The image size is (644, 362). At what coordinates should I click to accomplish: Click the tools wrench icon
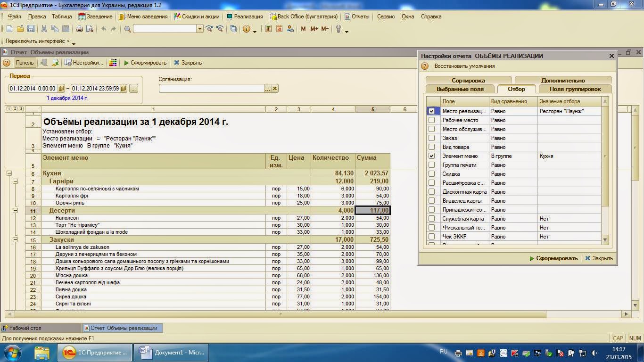pos(339,29)
